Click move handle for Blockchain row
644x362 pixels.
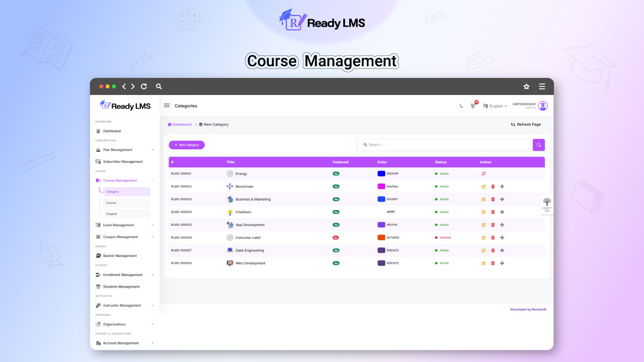click(502, 187)
